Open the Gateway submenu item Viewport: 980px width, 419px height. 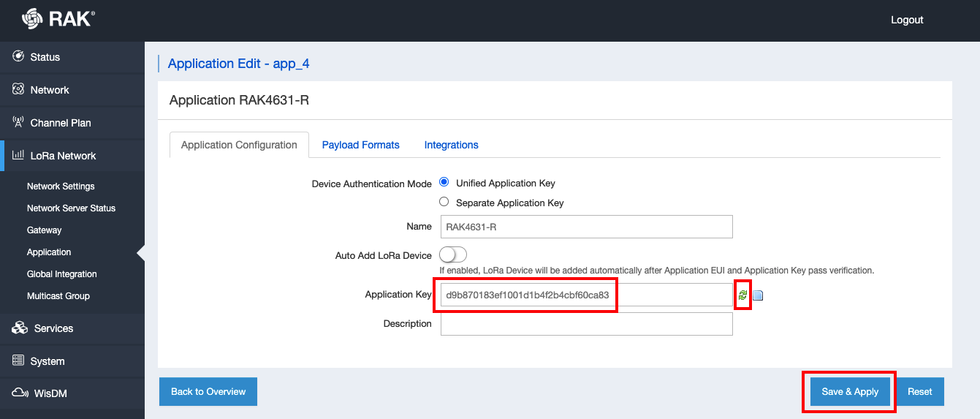(x=44, y=230)
